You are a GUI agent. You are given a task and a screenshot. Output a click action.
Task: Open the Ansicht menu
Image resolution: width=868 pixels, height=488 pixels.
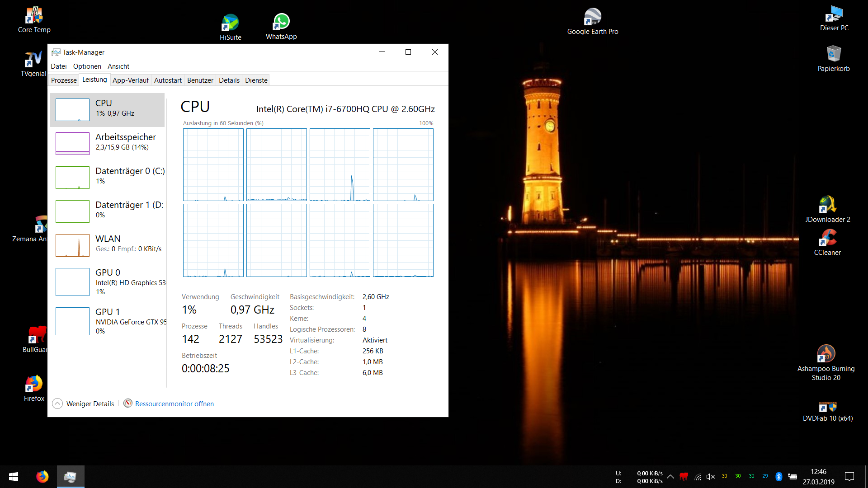(118, 66)
